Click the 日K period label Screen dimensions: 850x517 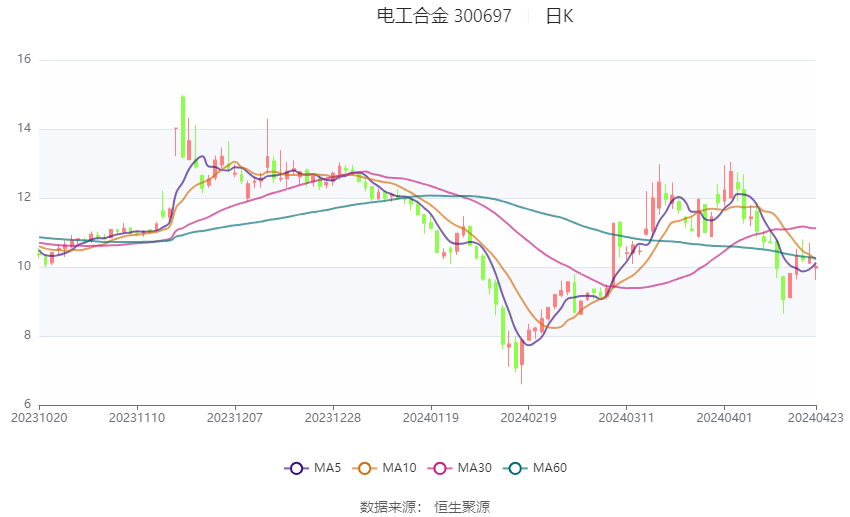[559, 16]
